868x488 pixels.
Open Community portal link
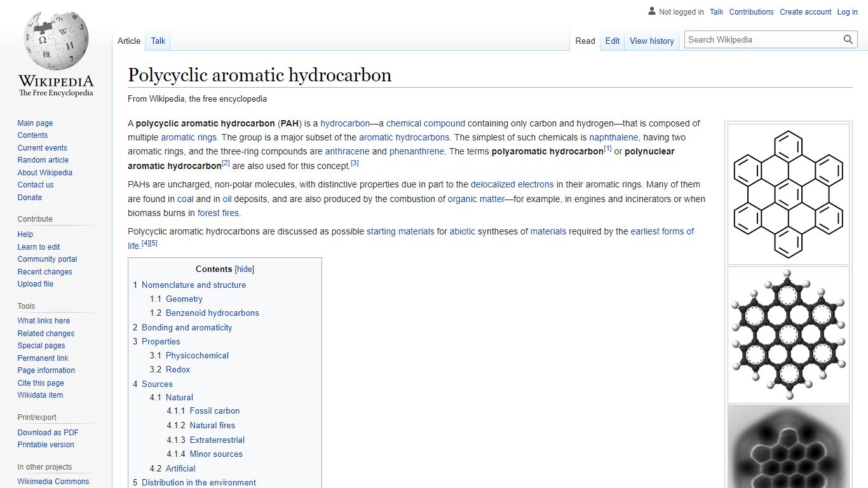click(x=47, y=259)
